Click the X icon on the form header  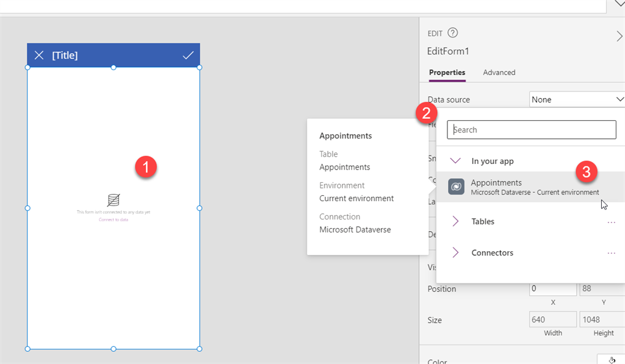[x=39, y=55]
